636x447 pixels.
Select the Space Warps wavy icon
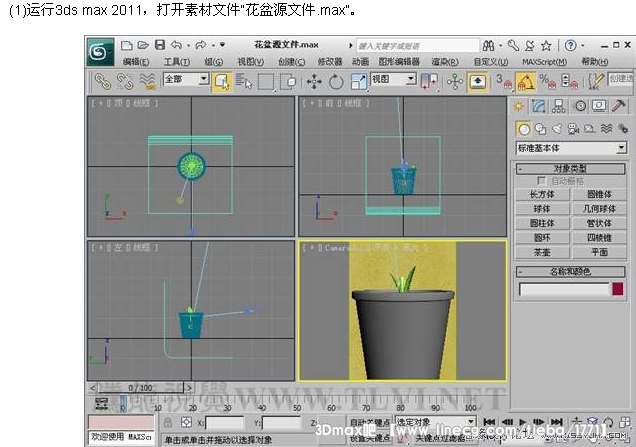tap(606, 129)
